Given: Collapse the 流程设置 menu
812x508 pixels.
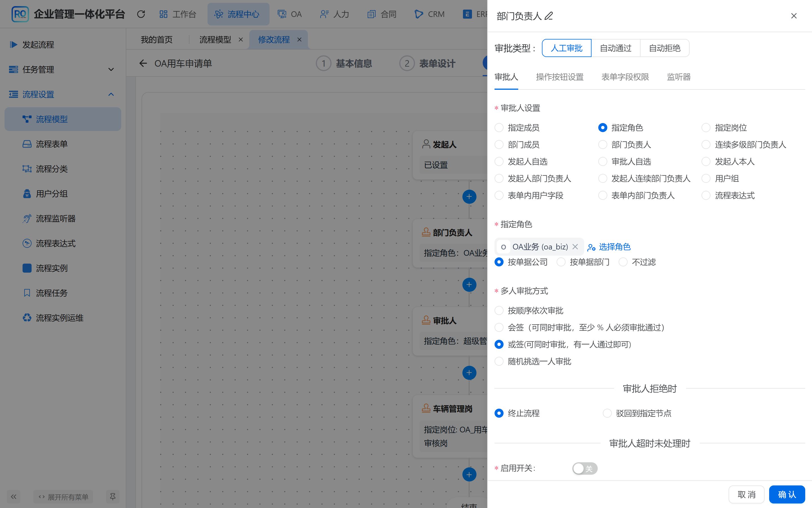Looking at the screenshot, I should click(x=63, y=95).
